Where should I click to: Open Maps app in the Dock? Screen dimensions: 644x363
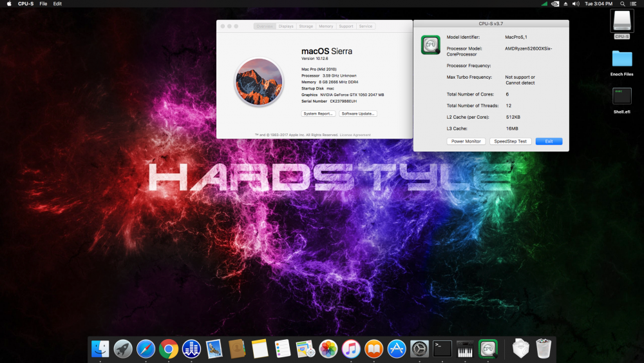click(305, 349)
